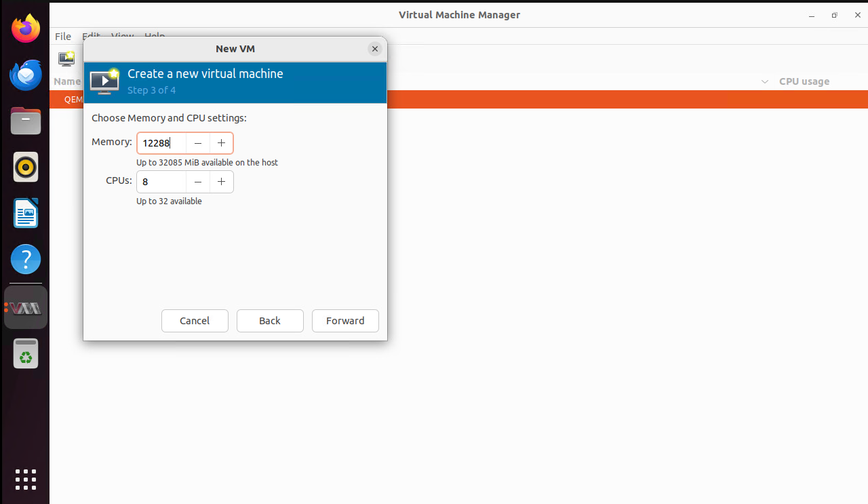The height and width of the screenshot is (504, 868).
Task: Open Firefox from the dock
Action: point(26,29)
